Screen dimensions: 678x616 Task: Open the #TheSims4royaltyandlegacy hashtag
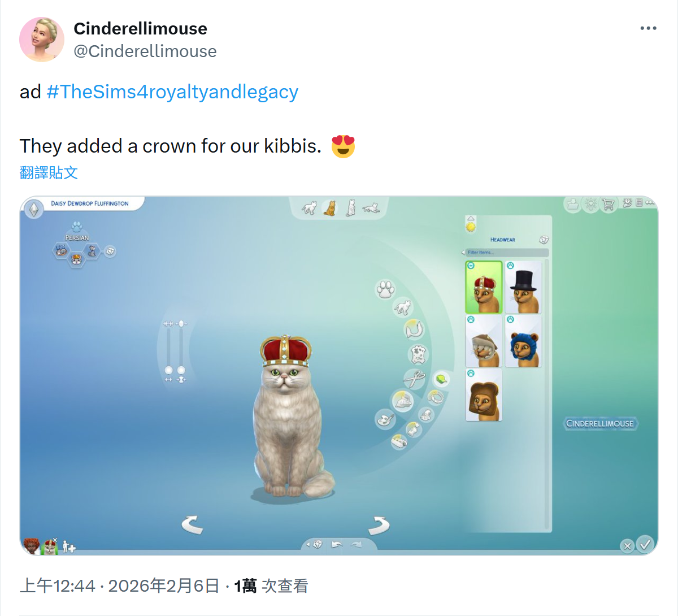172,92
